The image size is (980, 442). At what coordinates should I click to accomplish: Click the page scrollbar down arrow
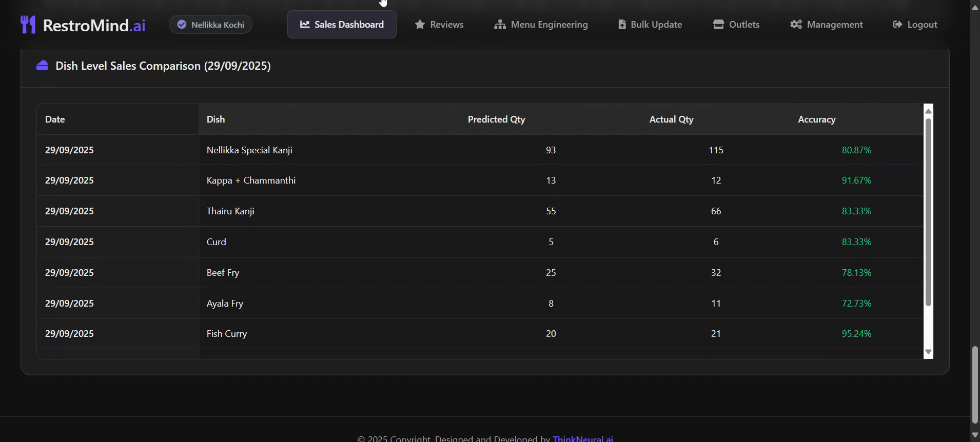pyautogui.click(x=975, y=435)
